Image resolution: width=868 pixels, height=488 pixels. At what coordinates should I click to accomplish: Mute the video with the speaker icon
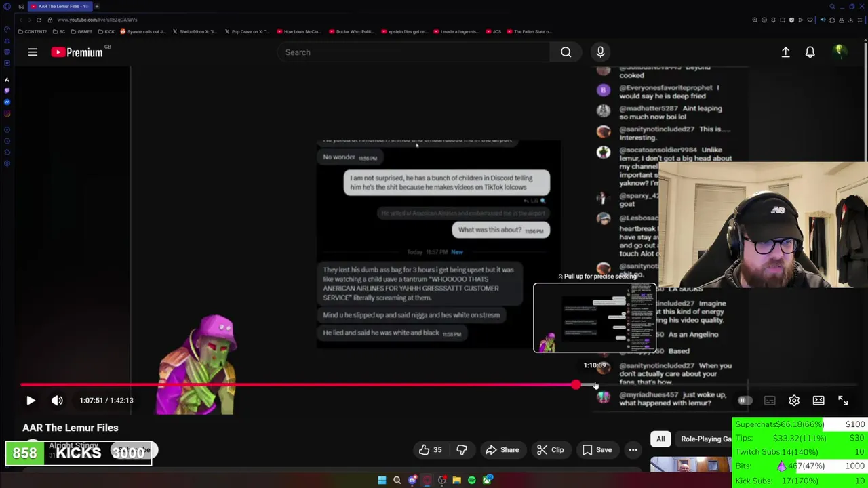tap(57, 400)
